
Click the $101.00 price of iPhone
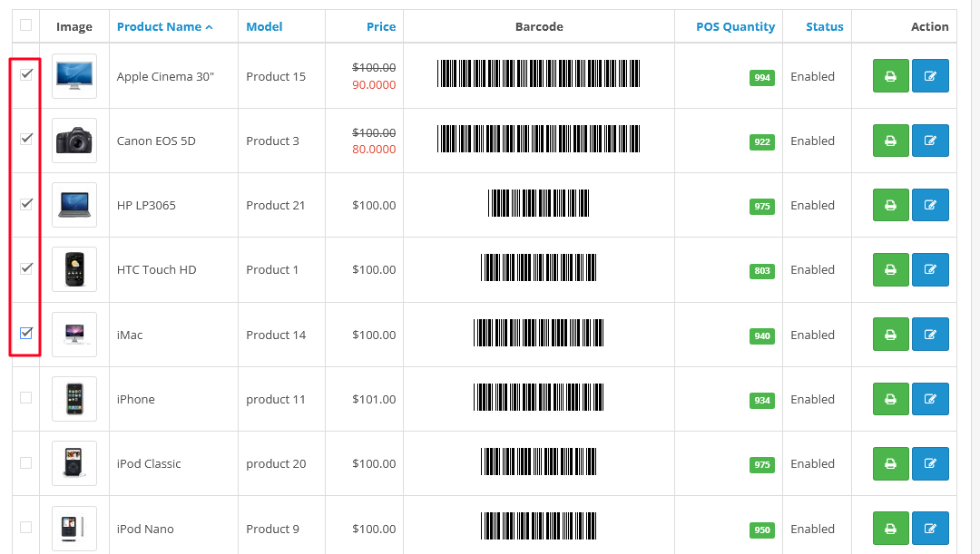coord(374,400)
